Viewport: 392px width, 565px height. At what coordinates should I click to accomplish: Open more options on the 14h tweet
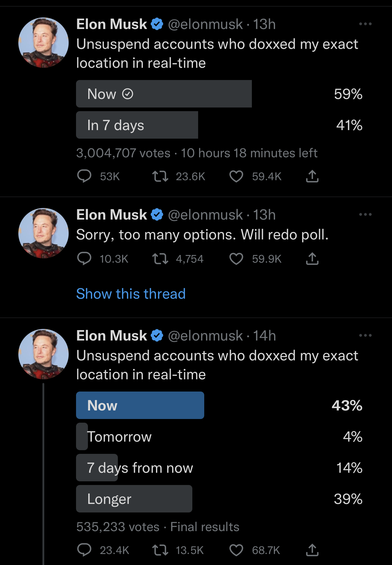pyautogui.click(x=365, y=335)
